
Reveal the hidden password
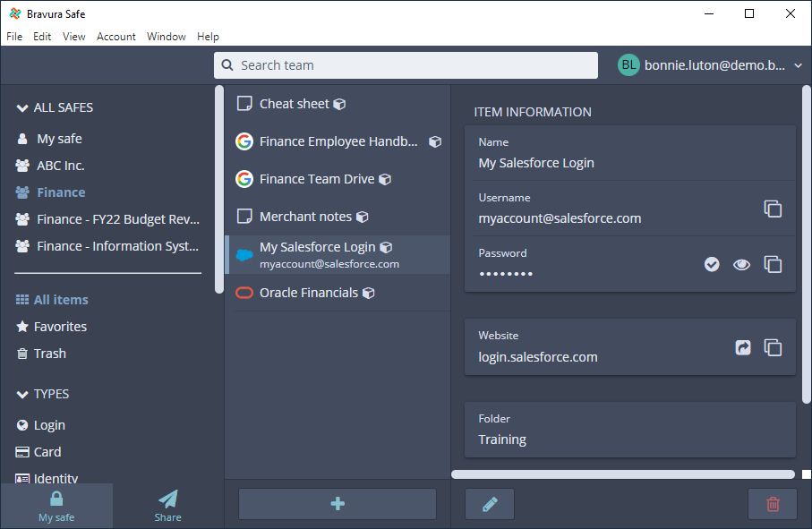(741, 264)
